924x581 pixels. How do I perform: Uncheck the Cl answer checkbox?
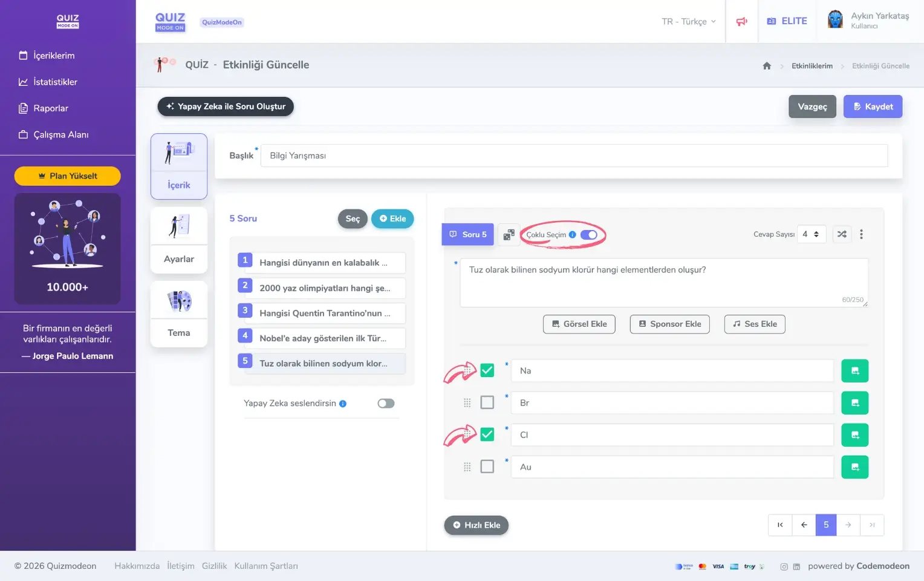coord(487,435)
